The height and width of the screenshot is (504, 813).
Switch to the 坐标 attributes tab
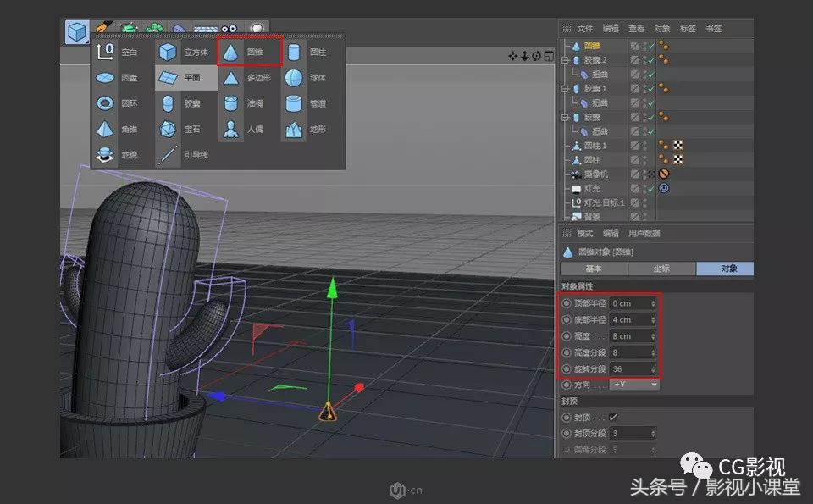[664, 269]
